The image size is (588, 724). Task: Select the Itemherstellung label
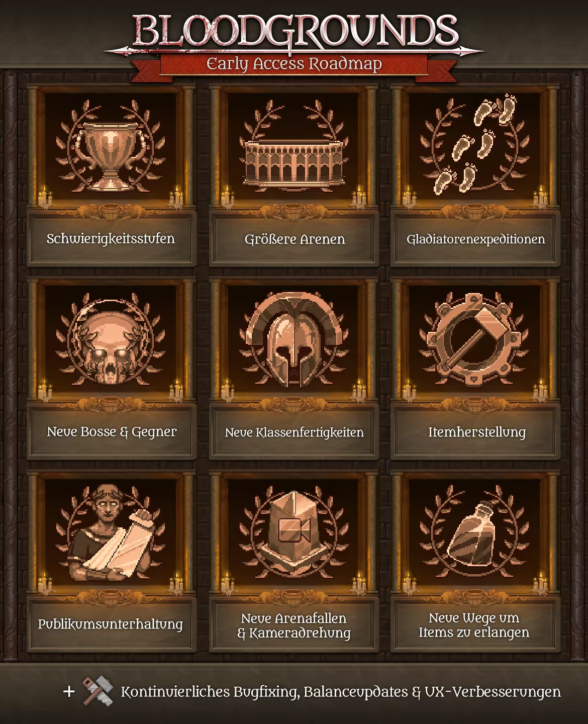(x=476, y=433)
